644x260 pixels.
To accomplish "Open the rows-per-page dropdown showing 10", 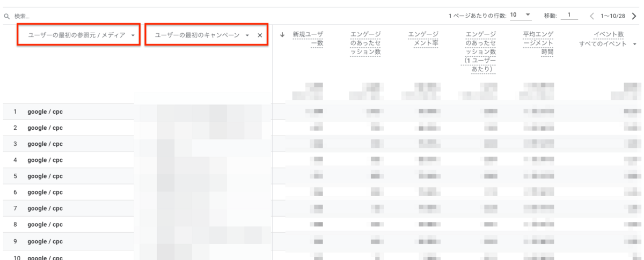I will tap(520, 15).
